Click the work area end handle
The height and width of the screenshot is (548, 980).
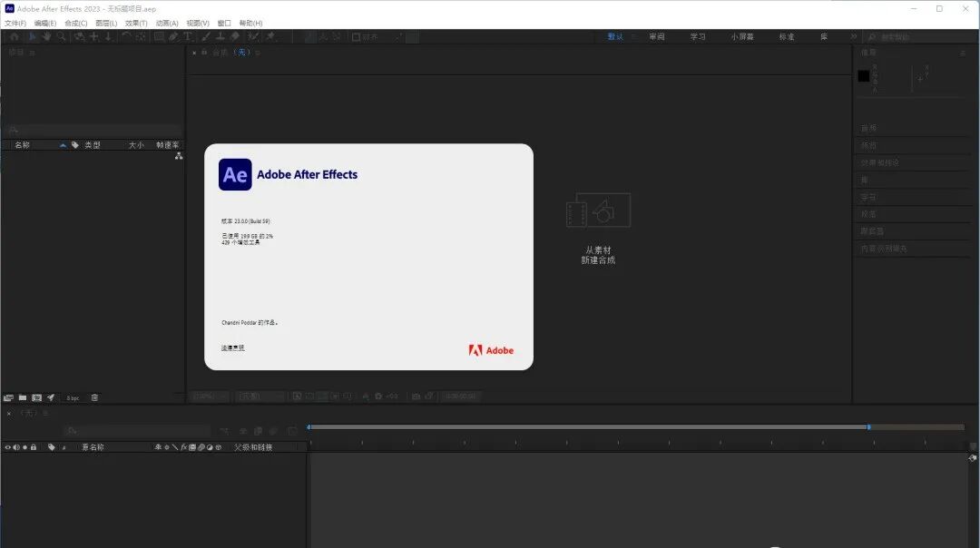pyautogui.click(x=868, y=427)
